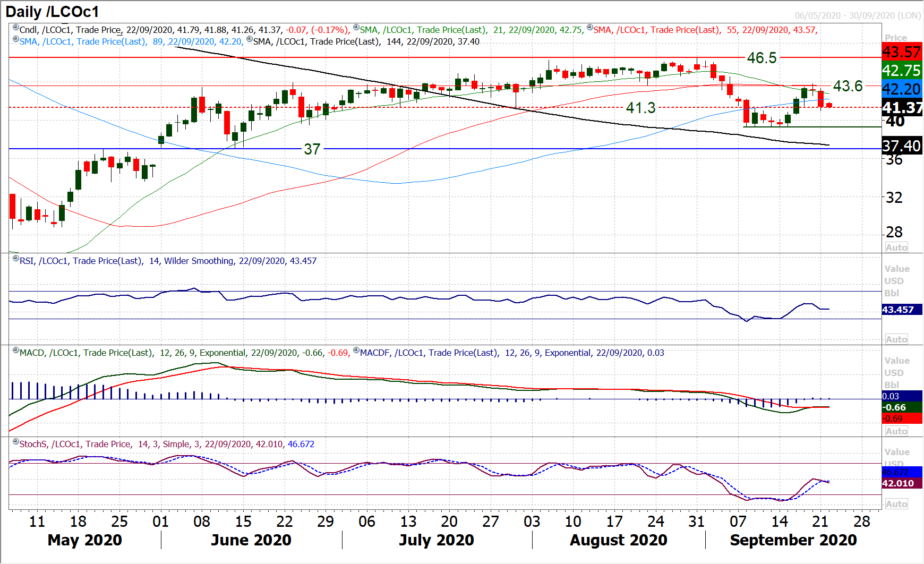The image size is (924, 564).
Task: Click the 42.010 stochastic value tag
Action: (902, 483)
